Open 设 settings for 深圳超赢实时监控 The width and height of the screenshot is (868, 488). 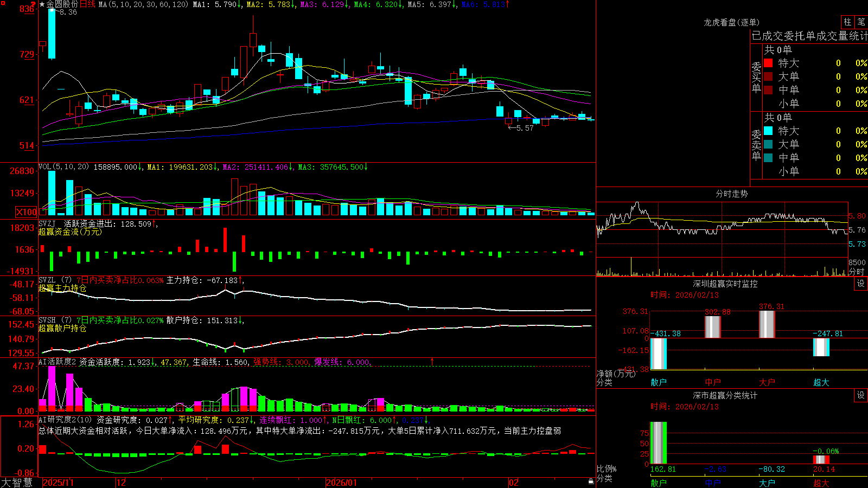coord(861,284)
